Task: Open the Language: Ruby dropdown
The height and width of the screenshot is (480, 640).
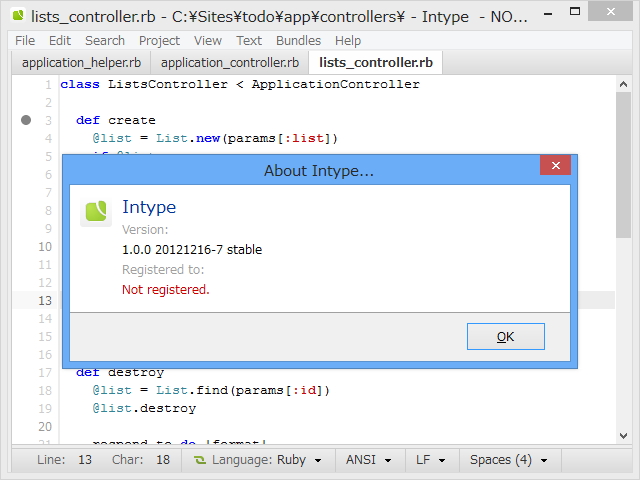Action: pos(258,460)
